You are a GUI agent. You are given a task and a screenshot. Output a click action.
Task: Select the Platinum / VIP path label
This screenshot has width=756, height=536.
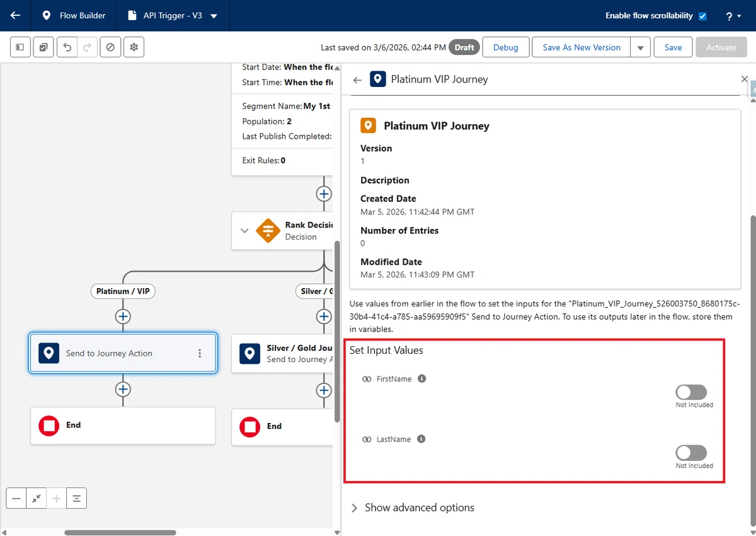point(123,291)
